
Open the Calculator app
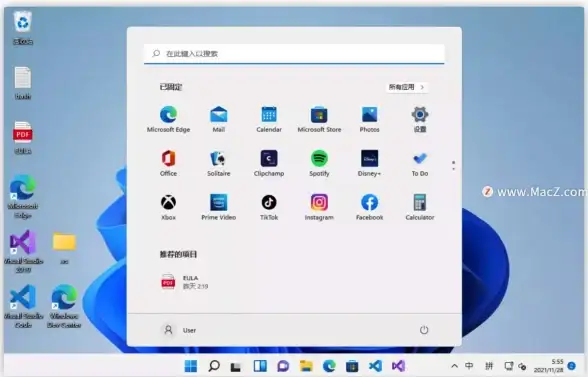[x=420, y=207]
